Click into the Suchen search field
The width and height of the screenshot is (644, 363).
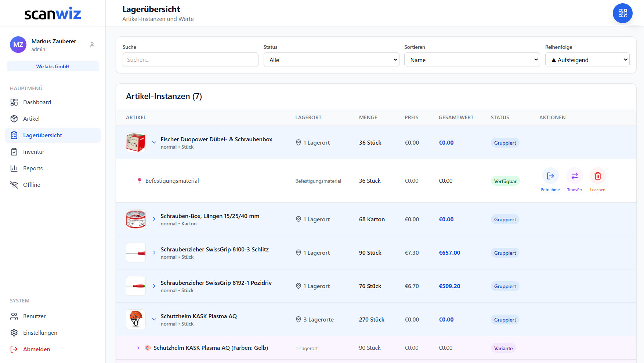coord(190,60)
